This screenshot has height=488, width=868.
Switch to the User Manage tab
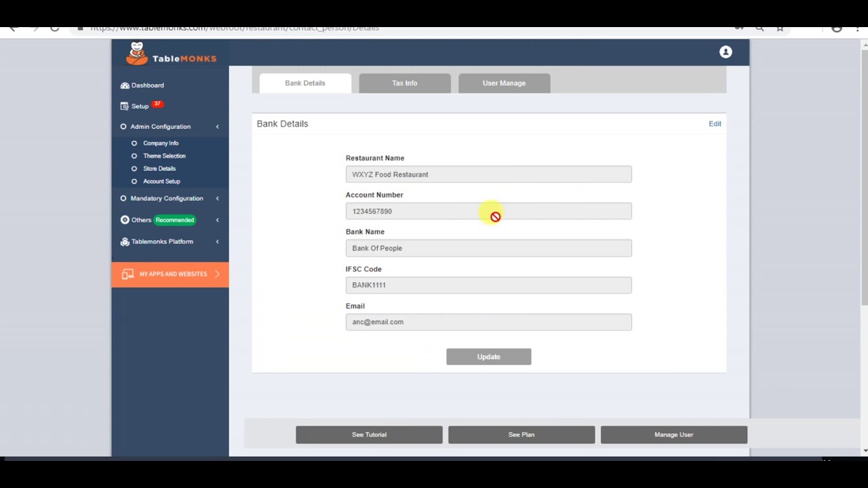pyautogui.click(x=504, y=83)
